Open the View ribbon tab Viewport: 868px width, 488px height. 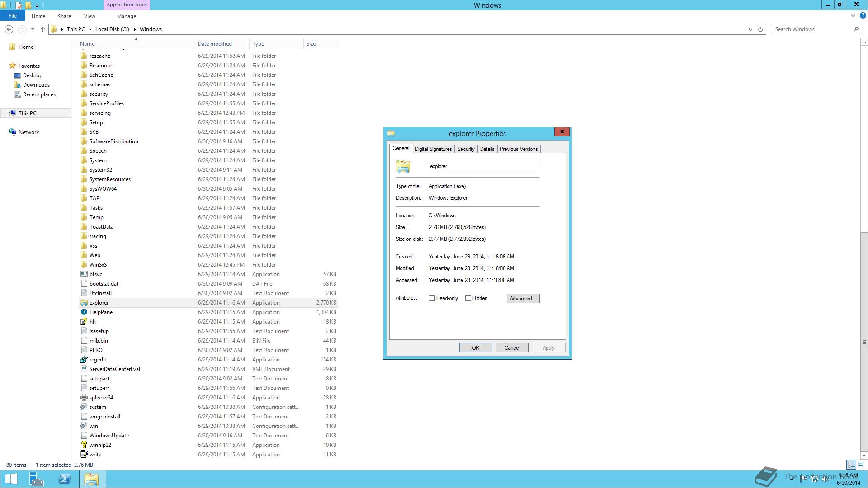click(x=90, y=16)
